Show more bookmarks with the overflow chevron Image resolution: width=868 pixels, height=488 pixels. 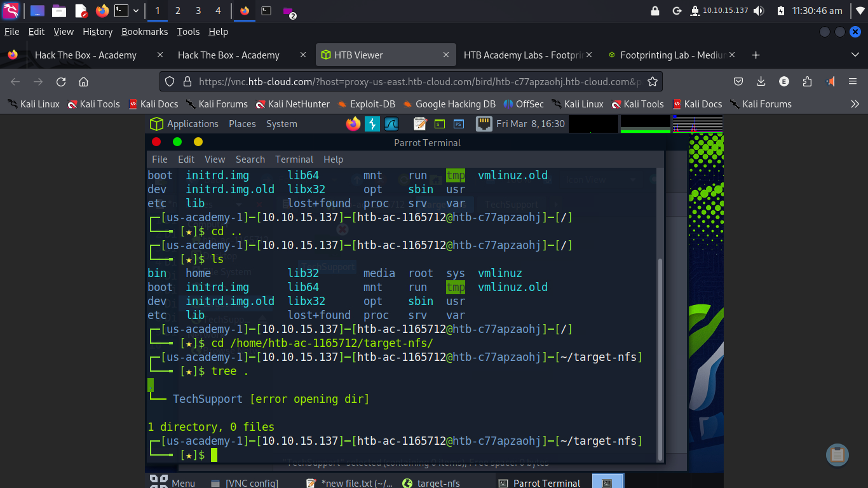[x=855, y=104]
